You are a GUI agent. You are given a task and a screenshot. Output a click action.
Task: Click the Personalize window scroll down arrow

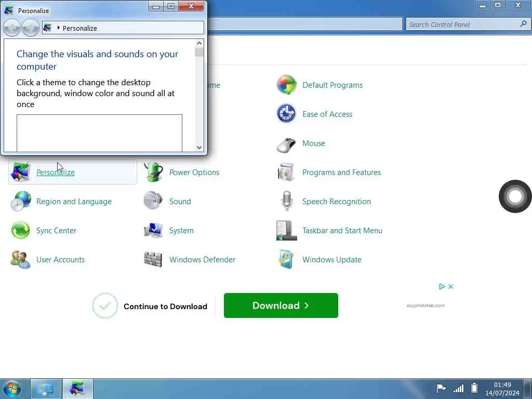coord(199,147)
